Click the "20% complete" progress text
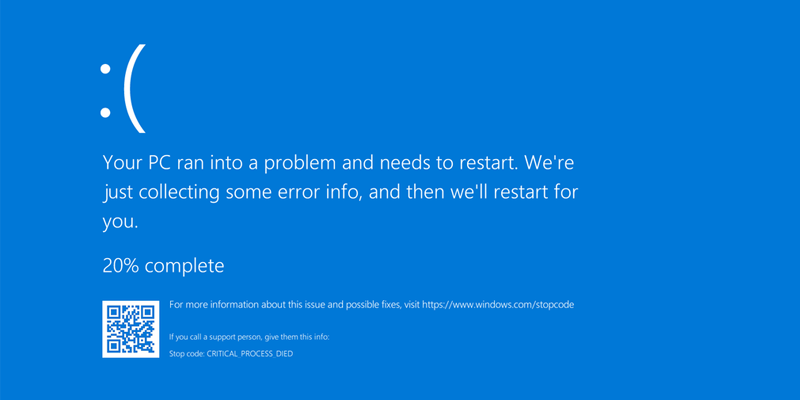 pyautogui.click(x=163, y=266)
